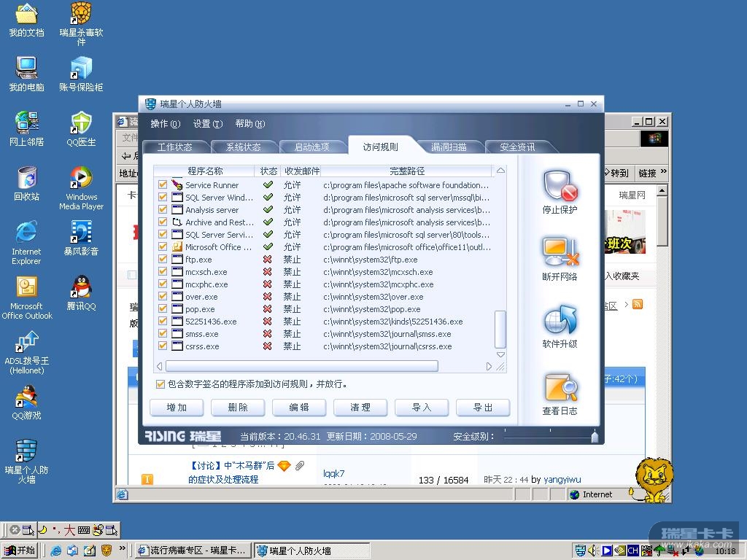Click the 删除 delete button
The image size is (747, 560).
[x=238, y=408]
